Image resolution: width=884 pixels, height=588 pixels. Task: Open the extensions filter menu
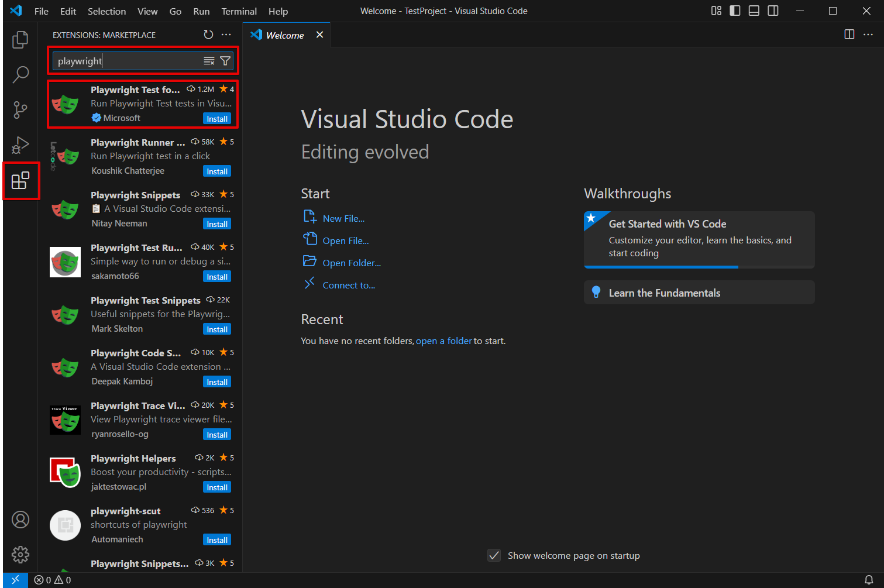tap(225, 60)
